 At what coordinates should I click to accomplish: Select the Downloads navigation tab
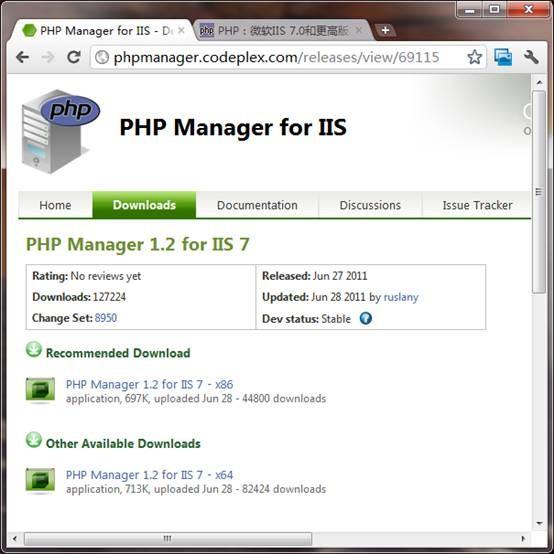pyautogui.click(x=144, y=205)
